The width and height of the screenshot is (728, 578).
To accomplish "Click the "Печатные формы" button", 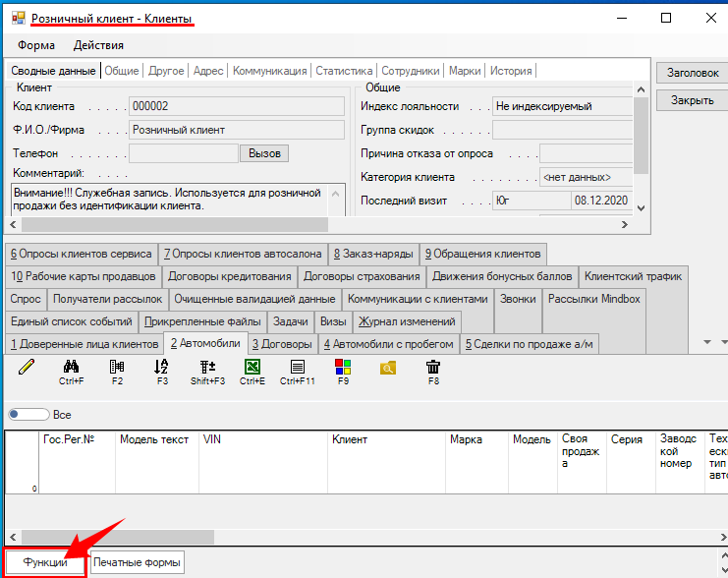I will [138, 563].
